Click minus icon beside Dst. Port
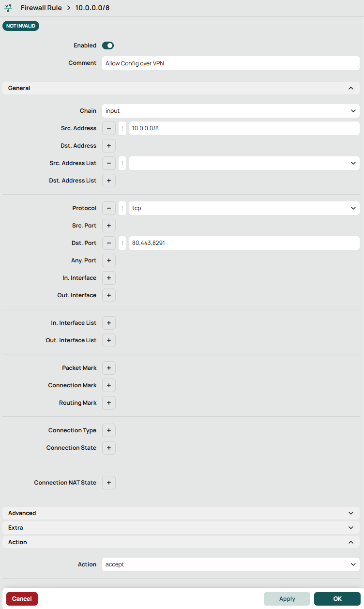This screenshot has height=609, width=364. coord(108,243)
